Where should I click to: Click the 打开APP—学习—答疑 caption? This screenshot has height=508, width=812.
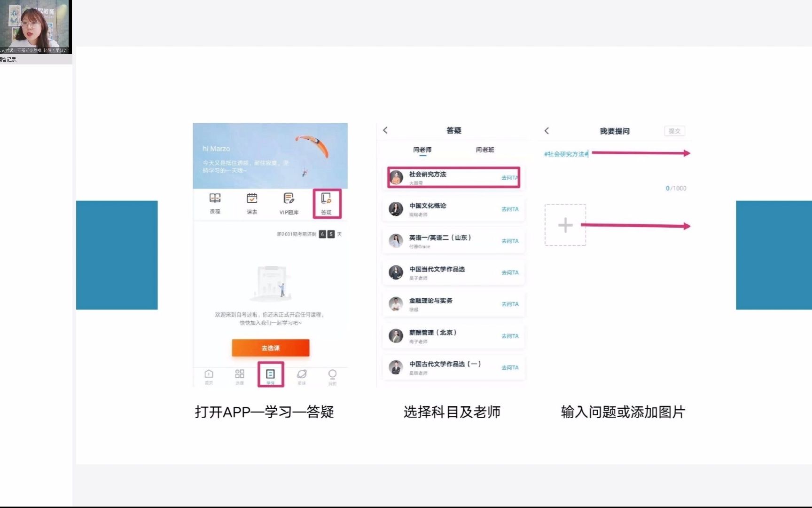264,412
